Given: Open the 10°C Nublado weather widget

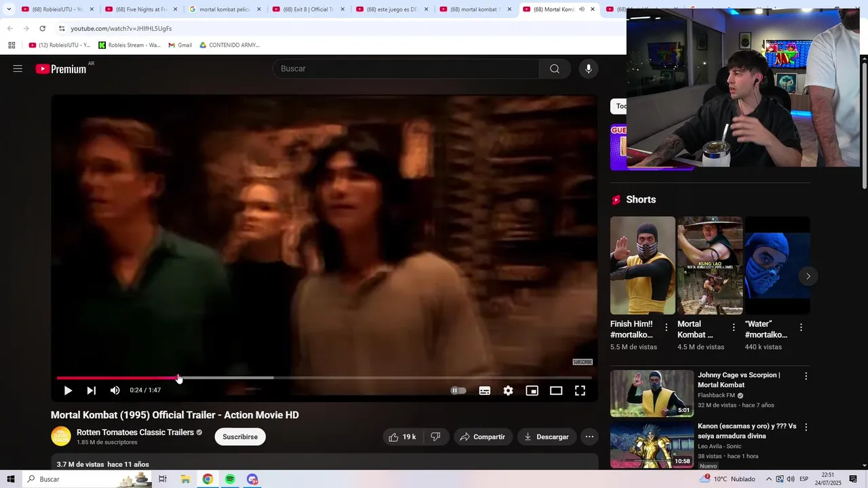Looking at the screenshot, I should [x=728, y=479].
